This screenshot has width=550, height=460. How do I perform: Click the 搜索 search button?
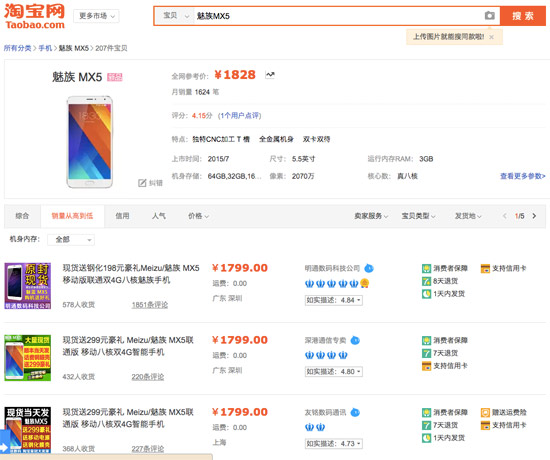point(523,16)
